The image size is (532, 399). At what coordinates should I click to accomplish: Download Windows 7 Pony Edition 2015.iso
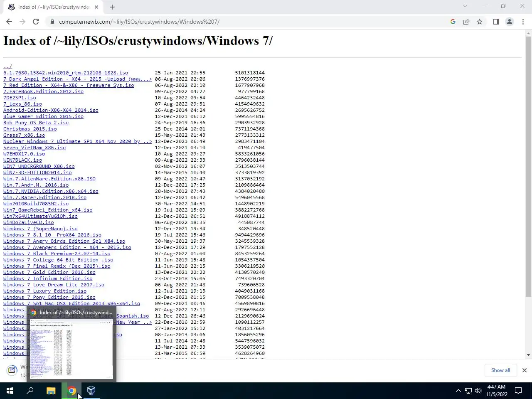[49, 297]
